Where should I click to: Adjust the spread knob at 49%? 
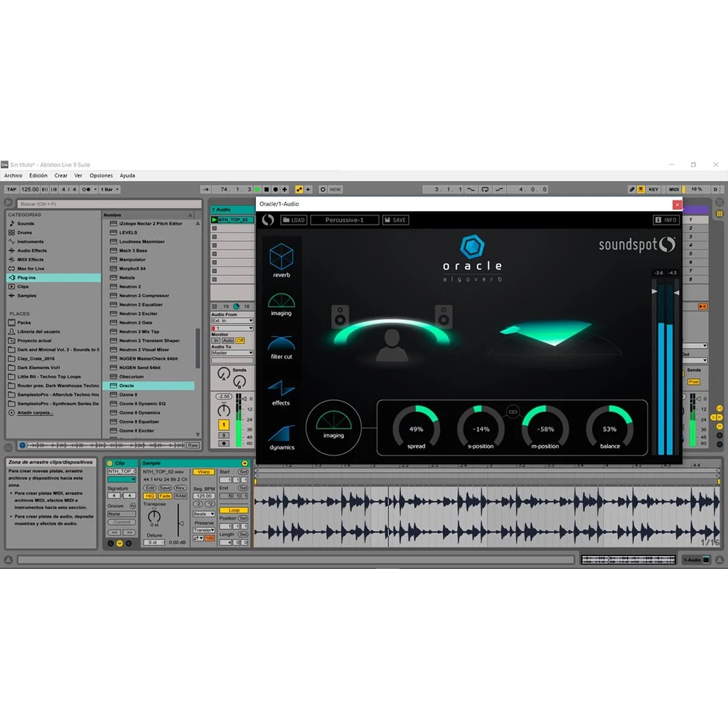click(416, 428)
